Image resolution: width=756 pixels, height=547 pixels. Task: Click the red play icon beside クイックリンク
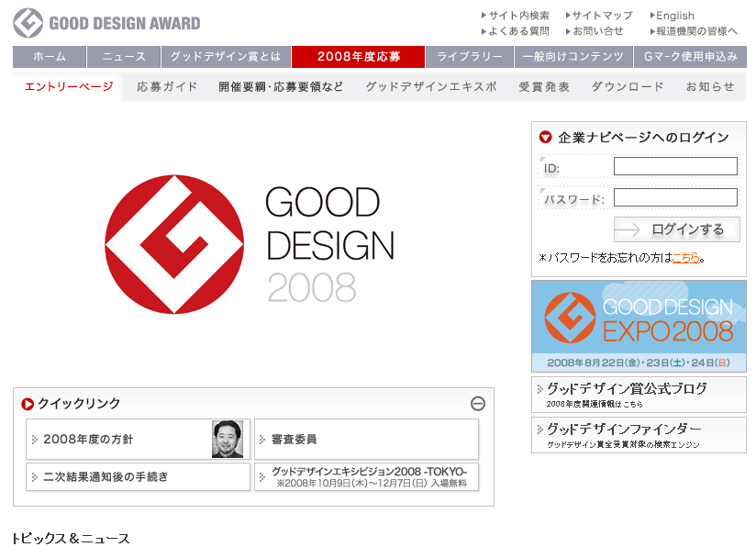28,404
